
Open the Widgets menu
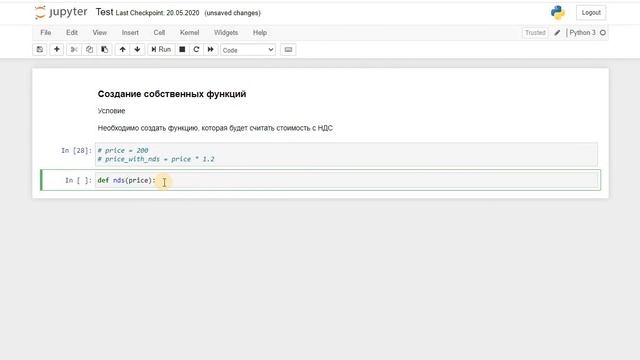coord(226,33)
